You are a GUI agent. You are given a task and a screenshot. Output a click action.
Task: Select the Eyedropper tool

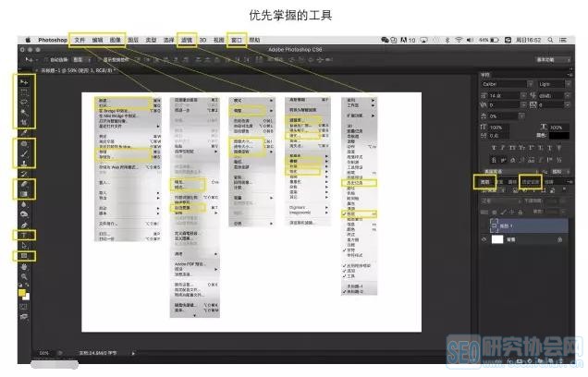coord(24,133)
